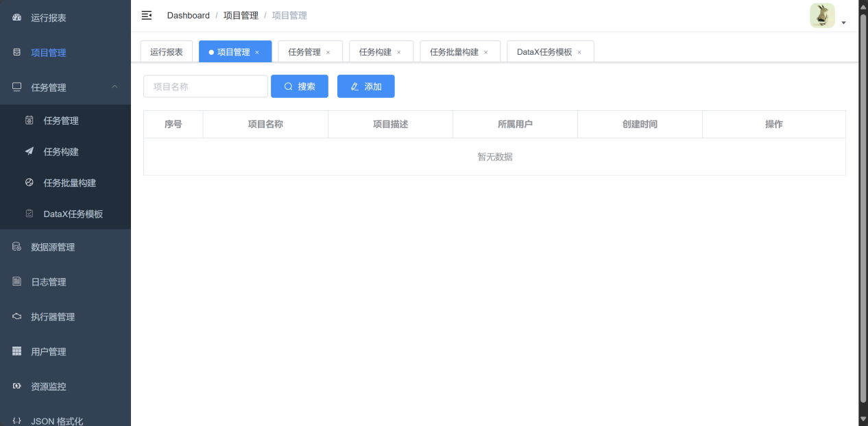Click the Dashboard breadcrumb link
The image size is (868, 426).
click(x=189, y=15)
